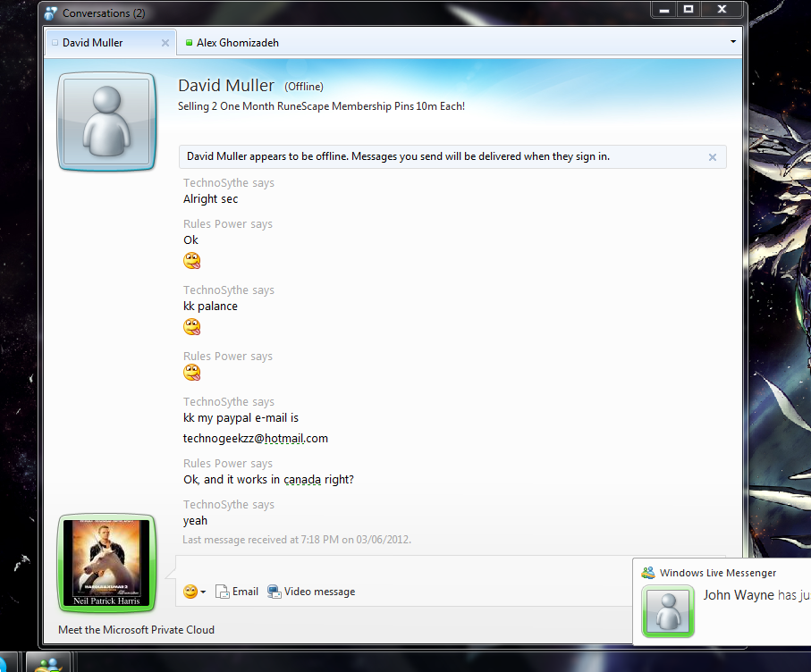Screen dimensions: 811x672
Task: Expand the emoticon dropdown arrow
Action: [203, 592]
